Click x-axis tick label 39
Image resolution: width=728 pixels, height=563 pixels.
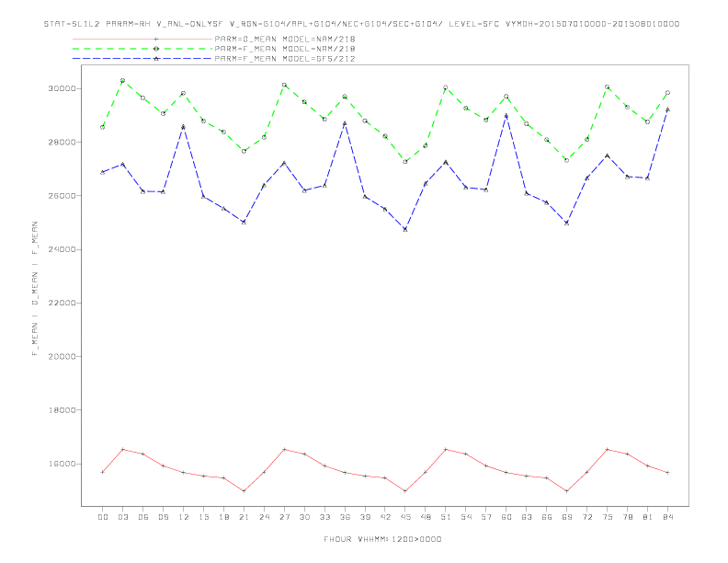[365, 517]
